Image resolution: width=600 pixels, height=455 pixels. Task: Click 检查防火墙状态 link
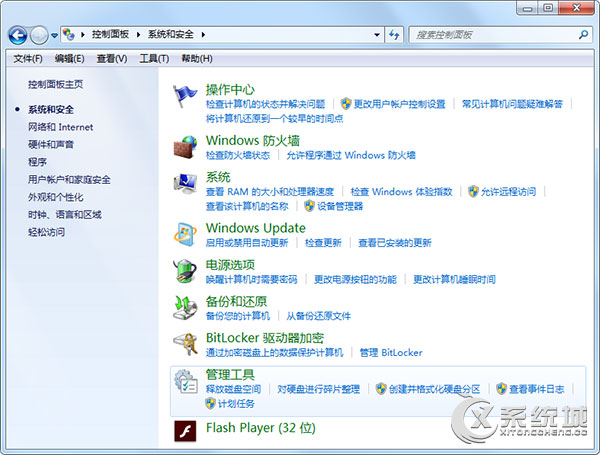tap(238, 155)
